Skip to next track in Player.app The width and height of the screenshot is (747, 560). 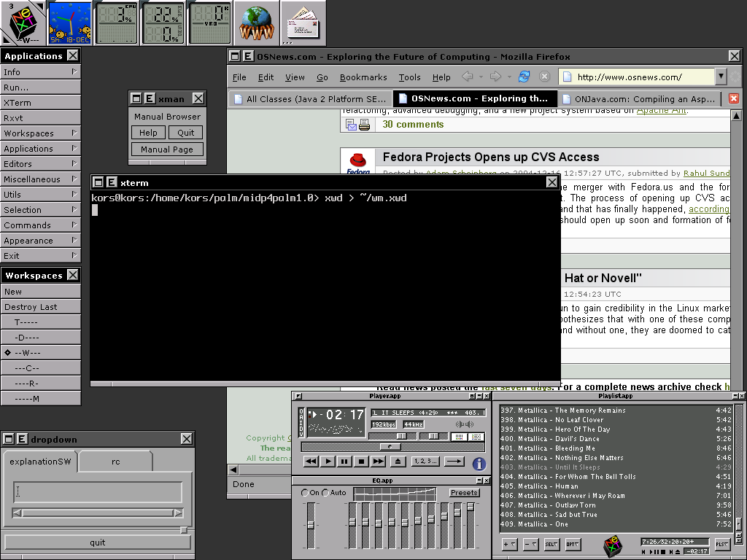(379, 461)
